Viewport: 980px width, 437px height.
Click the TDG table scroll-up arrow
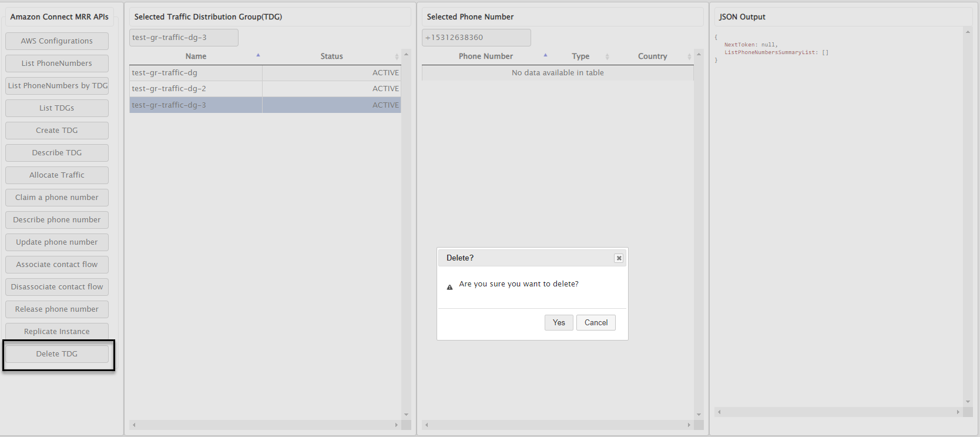click(406, 54)
